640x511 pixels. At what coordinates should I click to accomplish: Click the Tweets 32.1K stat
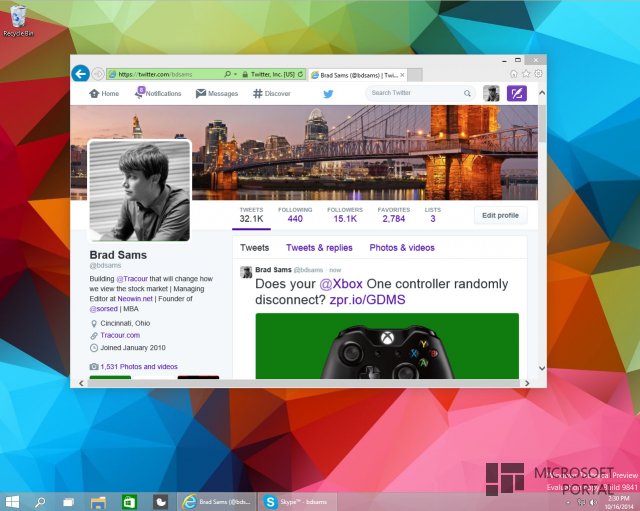tap(251, 215)
